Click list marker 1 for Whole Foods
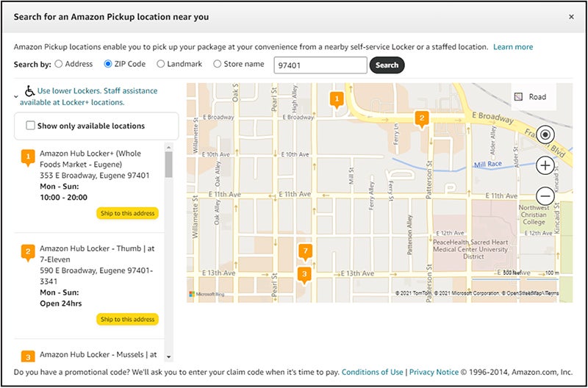 (x=28, y=158)
